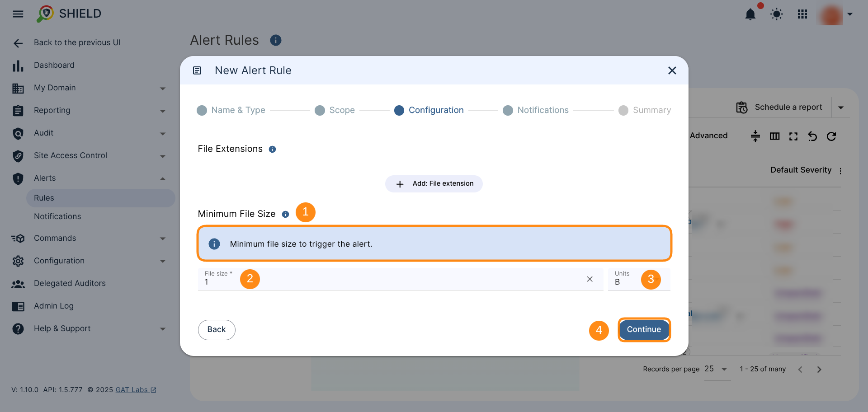Open the Schedule a report dropdown arrow
The width and height of the screenshot is (868, 412).
point(841,108)
